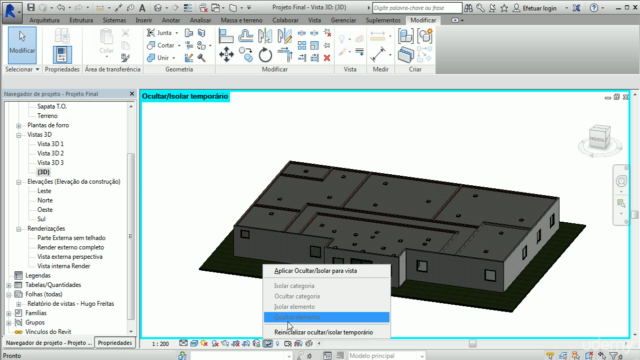Toggle Sun Path in view control bar
Screen dimensions: 640x360
pyautogui.click(x=204, y=344)
